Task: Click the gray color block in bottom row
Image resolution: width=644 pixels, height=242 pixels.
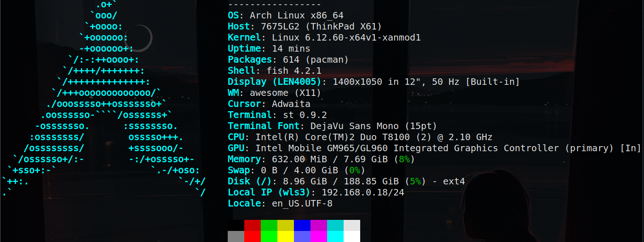Action: pos(236,236)
